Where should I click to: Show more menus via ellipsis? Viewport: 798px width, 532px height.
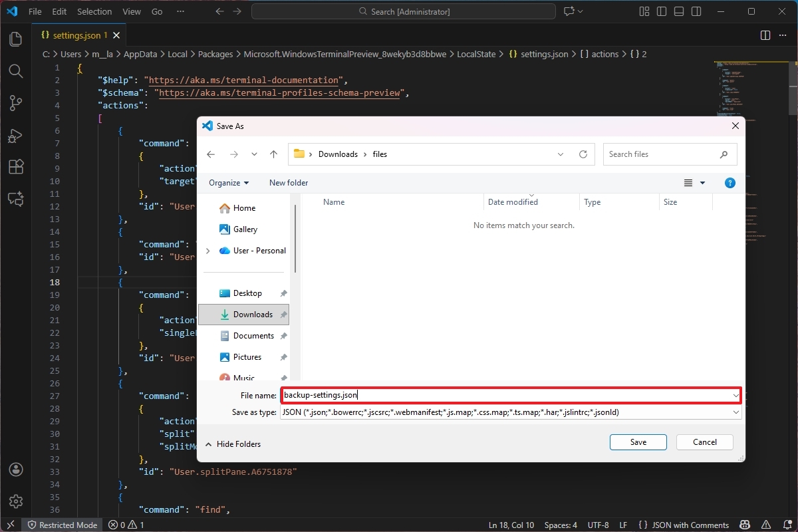click(182, 11)
